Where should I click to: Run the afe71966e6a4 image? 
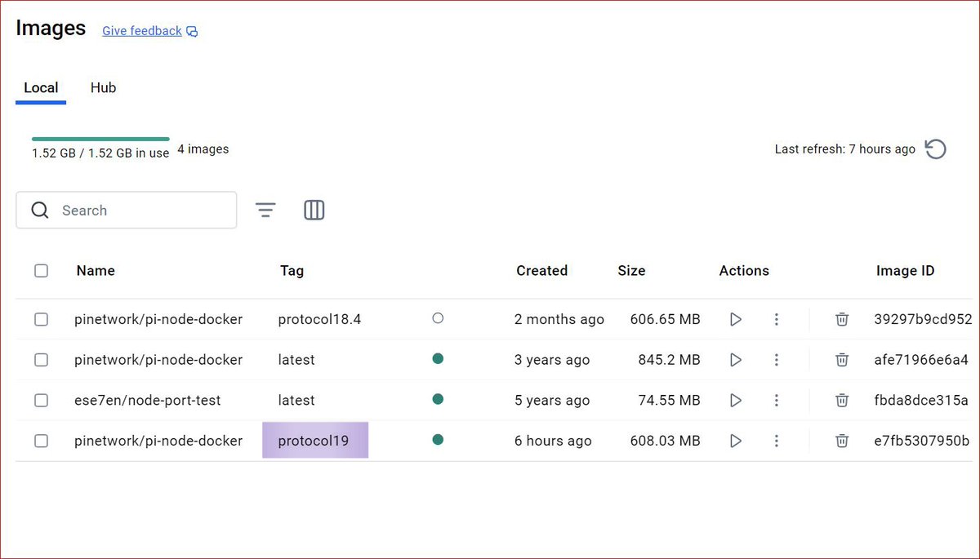pyautogui.click(x=735, y=360)
